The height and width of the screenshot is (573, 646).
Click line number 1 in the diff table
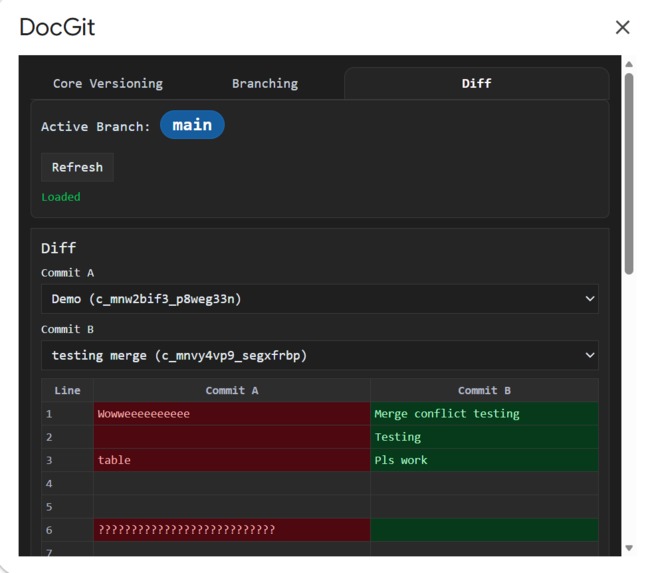(49, 414)
